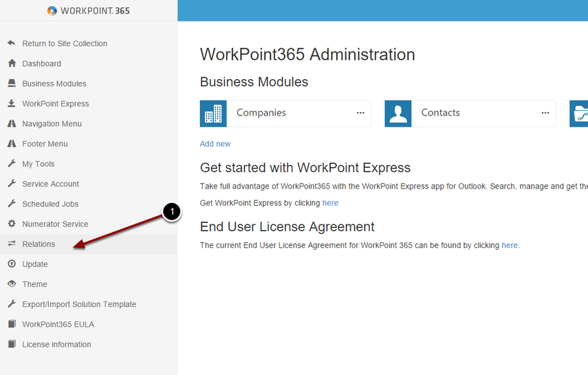This screenshot has height=375, width=588.
Task: Click the Relations arrows icon
Action: 12,244
